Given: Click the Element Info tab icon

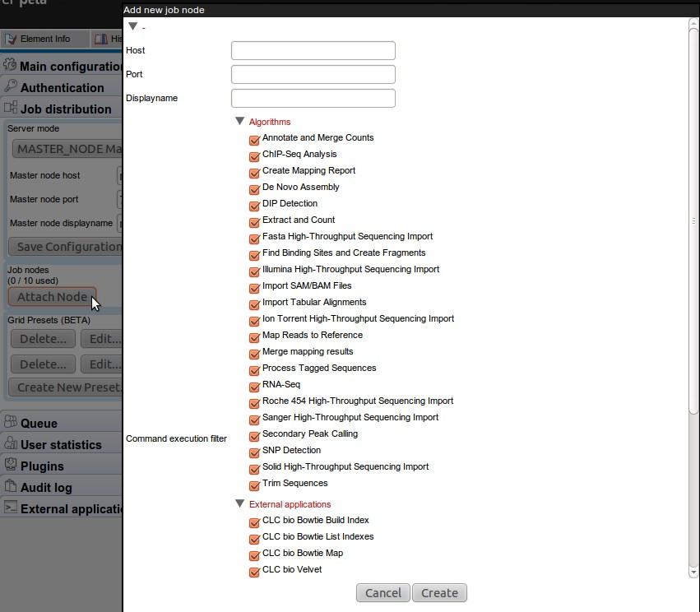Looking at the screenshot, I should tap(10, 39).
